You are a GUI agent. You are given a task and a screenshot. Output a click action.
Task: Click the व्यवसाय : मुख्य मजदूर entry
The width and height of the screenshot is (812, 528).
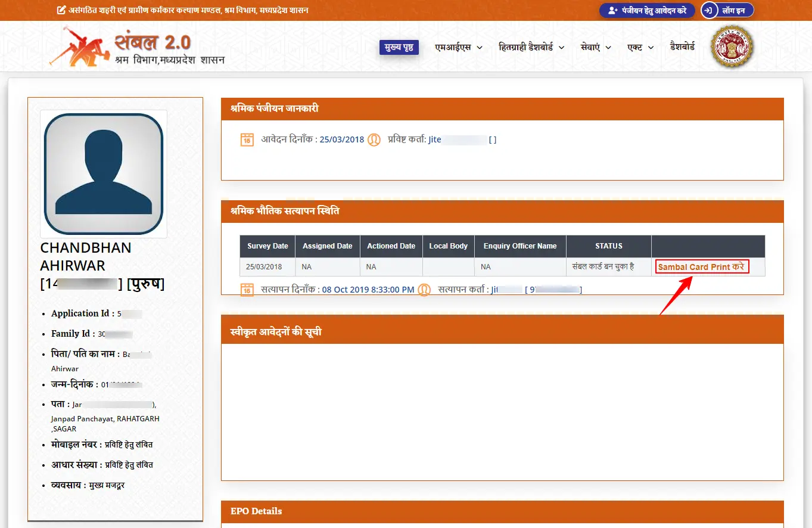coord(88,485)
